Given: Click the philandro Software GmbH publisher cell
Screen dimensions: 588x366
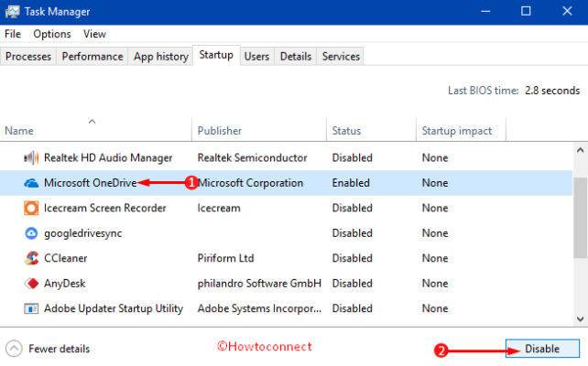Looking at the screenshot, I should 259,284.
